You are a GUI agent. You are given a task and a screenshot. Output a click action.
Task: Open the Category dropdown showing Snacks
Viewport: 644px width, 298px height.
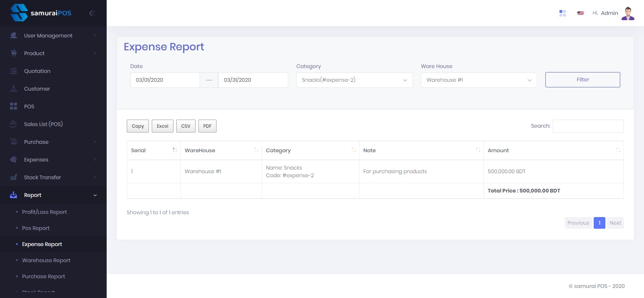[x=354, y=80]
